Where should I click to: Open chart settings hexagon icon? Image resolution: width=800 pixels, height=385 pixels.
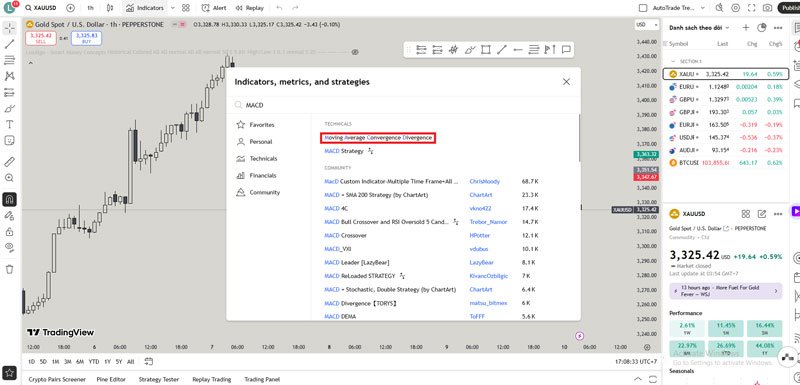tap(735, 8)
